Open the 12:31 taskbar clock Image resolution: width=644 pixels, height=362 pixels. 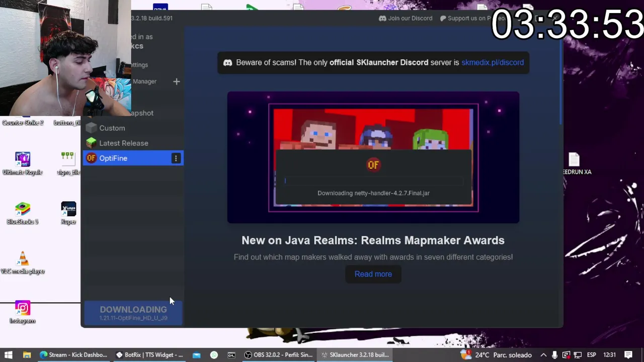click(609, 355)
